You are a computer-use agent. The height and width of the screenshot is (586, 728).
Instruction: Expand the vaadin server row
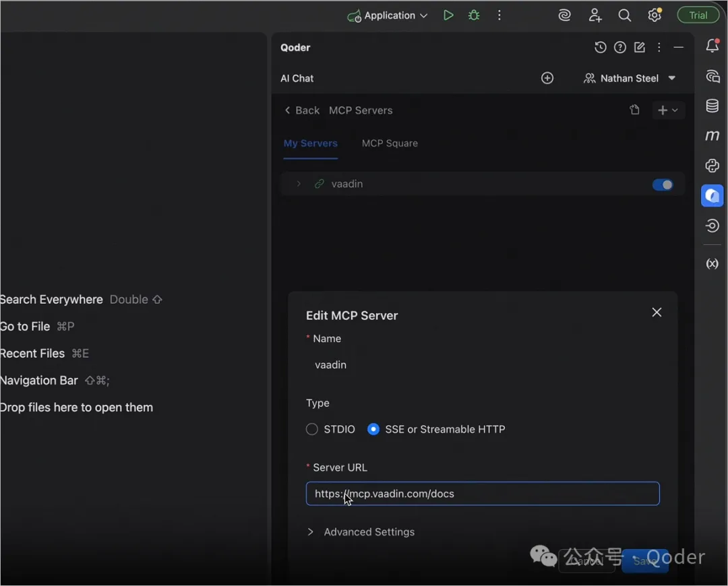(x=299, y=184)
